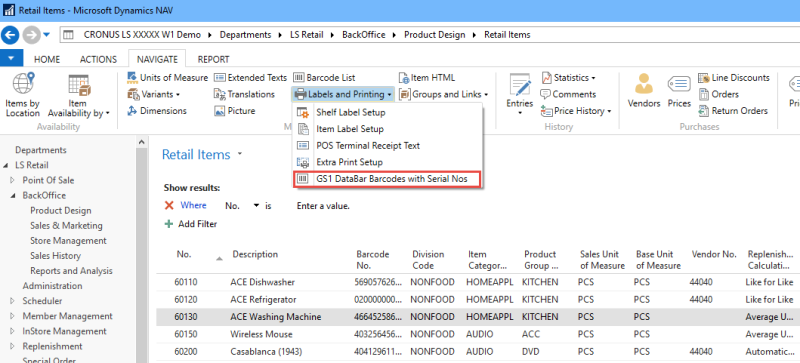The image size is (800, 363).
Task: Sort by the No. column header
Action: (184, 254)
